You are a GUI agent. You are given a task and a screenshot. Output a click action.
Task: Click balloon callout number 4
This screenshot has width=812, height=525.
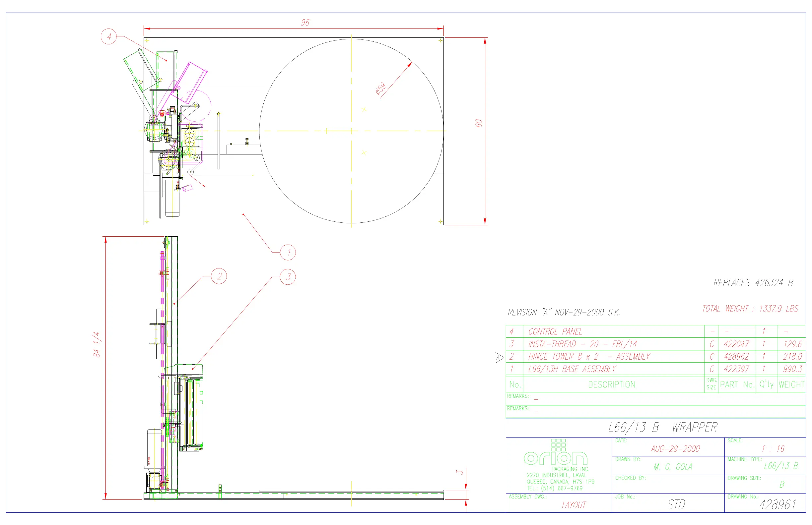pyautogui.click(x=108, y=36)
